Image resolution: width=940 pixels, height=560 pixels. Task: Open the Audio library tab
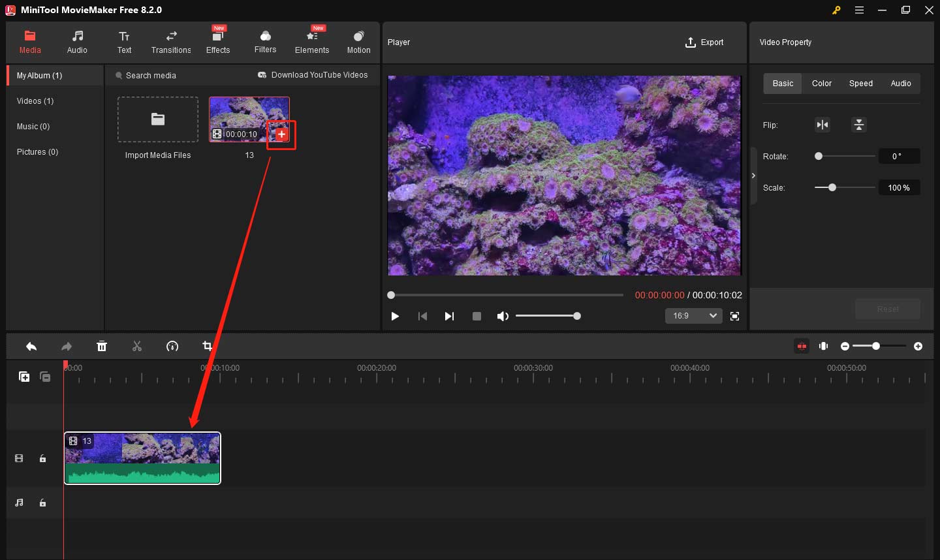click(77, 42)
